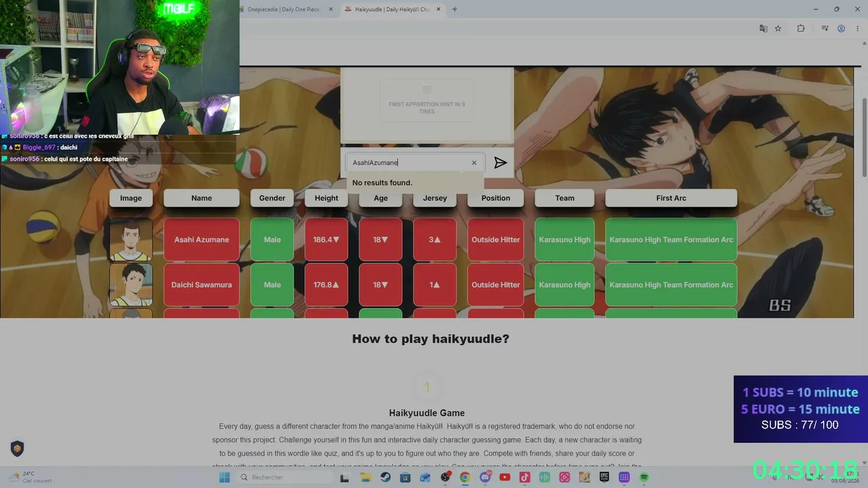868x488 pixels.
Task: Open the Translate page icon
Action: 764,28
